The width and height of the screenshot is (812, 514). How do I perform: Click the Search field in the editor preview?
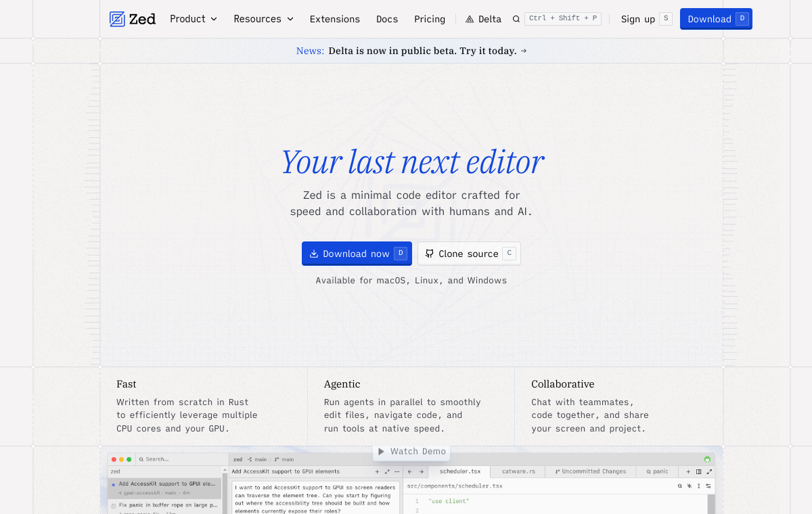(x=181, y=459)
